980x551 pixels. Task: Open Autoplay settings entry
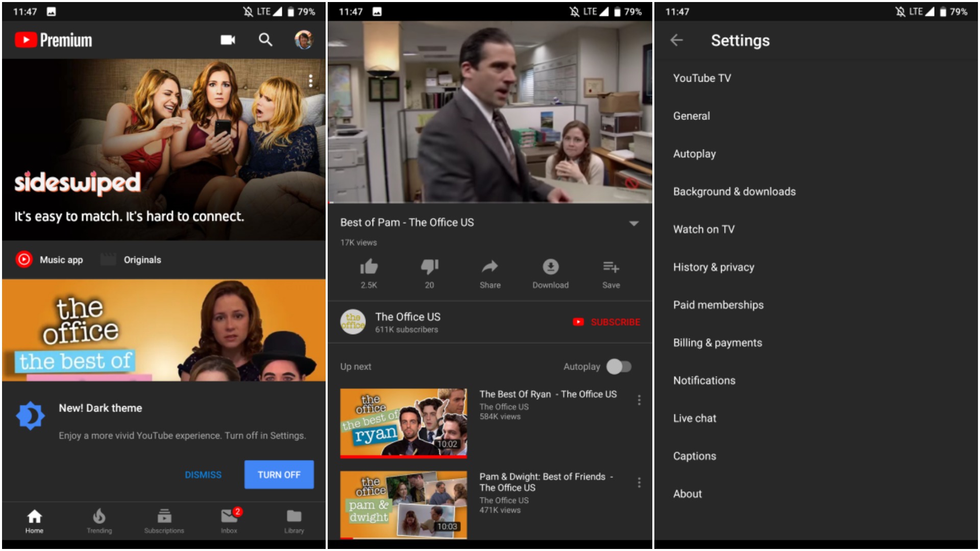pos(816,154)
